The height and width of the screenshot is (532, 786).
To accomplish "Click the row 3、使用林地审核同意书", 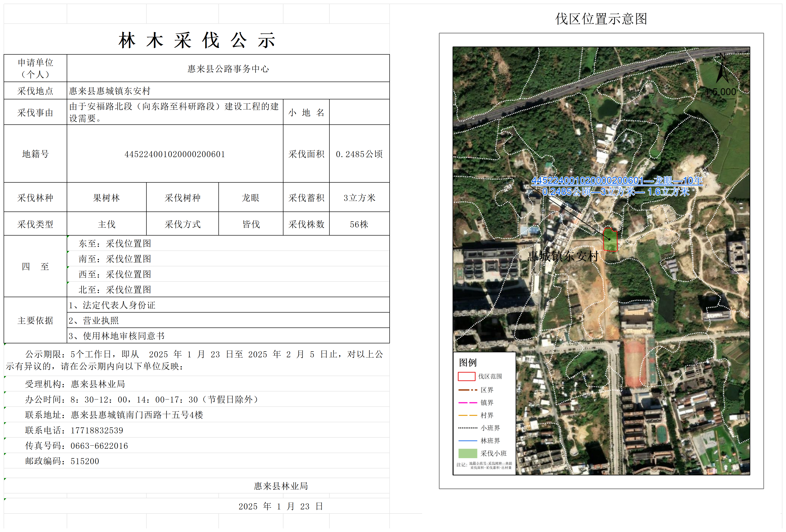I will 228,336.
